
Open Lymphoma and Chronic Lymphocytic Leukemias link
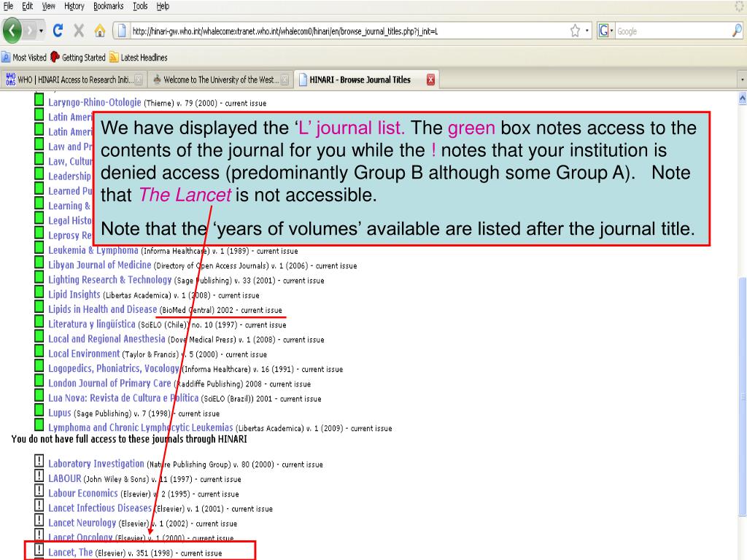(x=141, y=427)
